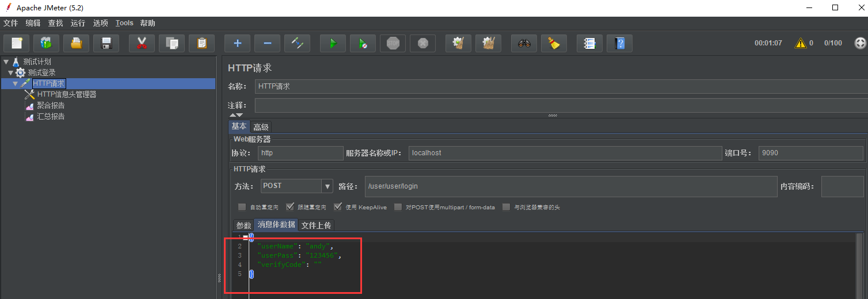Click the Toggle enable/disable icon
868x299 pixels.
297,43
